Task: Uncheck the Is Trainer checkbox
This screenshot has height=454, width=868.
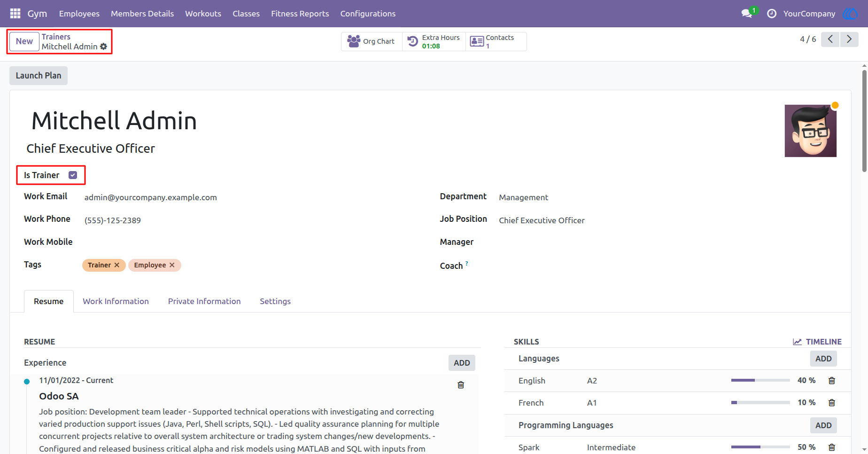Action: point(73,175)
